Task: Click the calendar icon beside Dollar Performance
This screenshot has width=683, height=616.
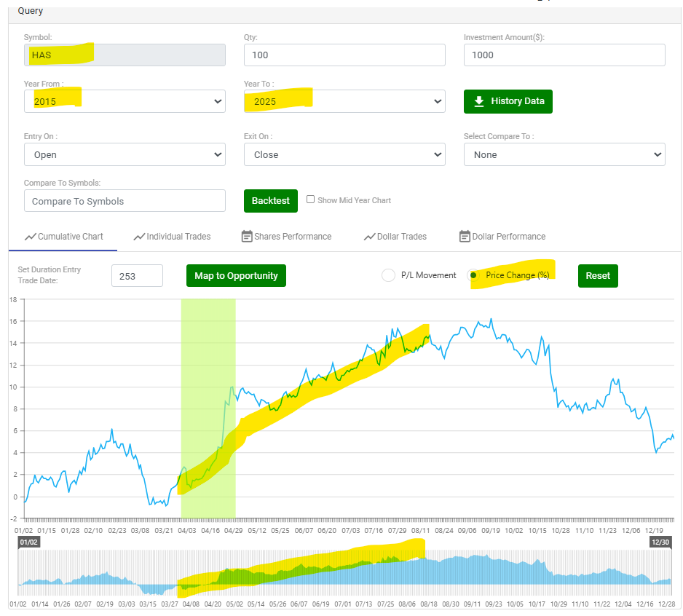Action: coord(465,236)
